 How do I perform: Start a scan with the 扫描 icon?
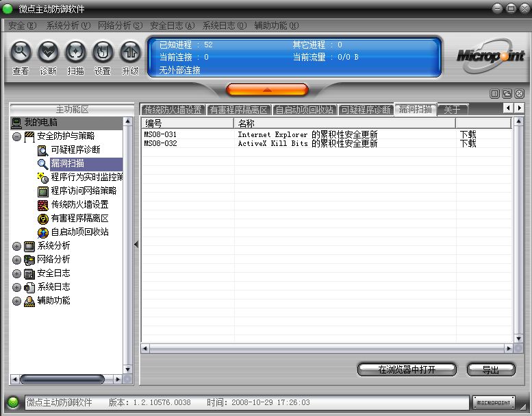(75, 52)
